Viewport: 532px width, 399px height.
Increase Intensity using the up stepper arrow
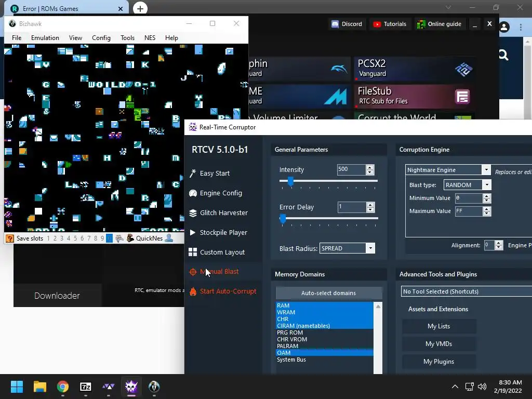click(x=370, y=167)
